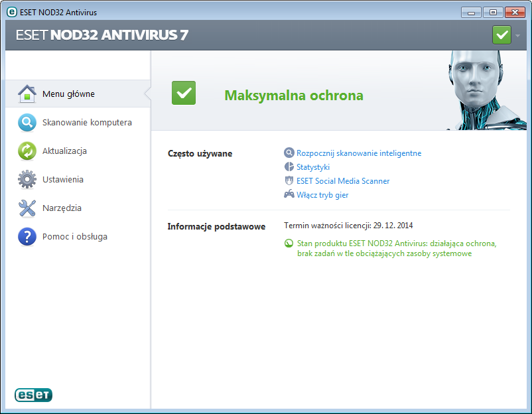Go to the Aktualizacja section

[x=78, y=151]
